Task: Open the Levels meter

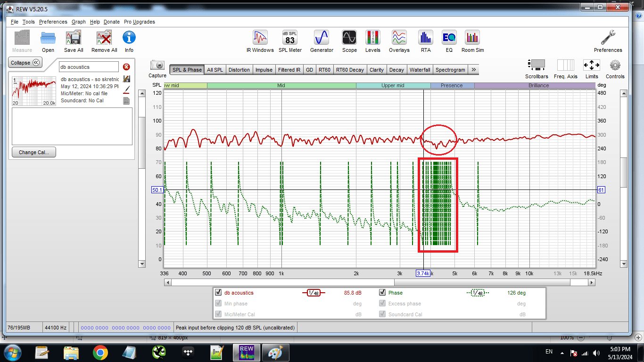Action: pos(373,41)
